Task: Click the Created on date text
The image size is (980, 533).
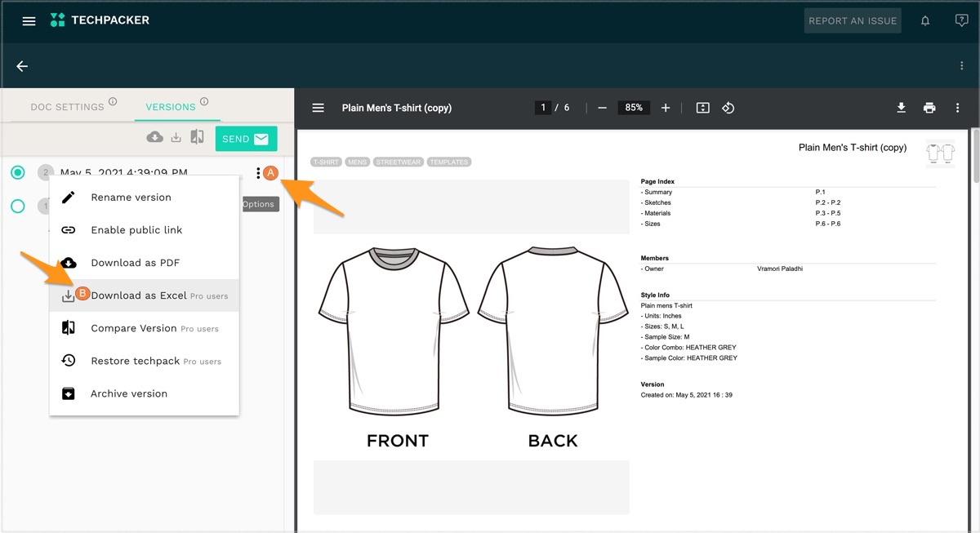Action: pyautogui.click(x=686, y=395)
